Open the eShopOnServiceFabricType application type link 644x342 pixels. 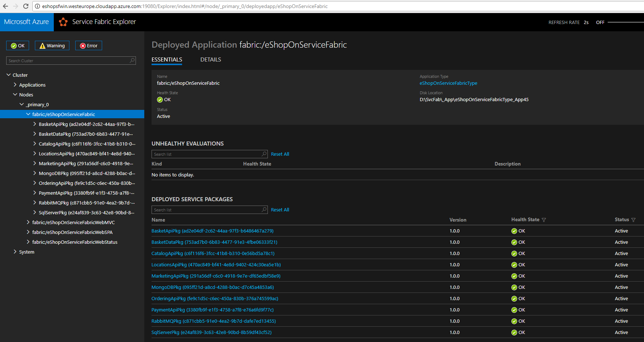[448, 83]
